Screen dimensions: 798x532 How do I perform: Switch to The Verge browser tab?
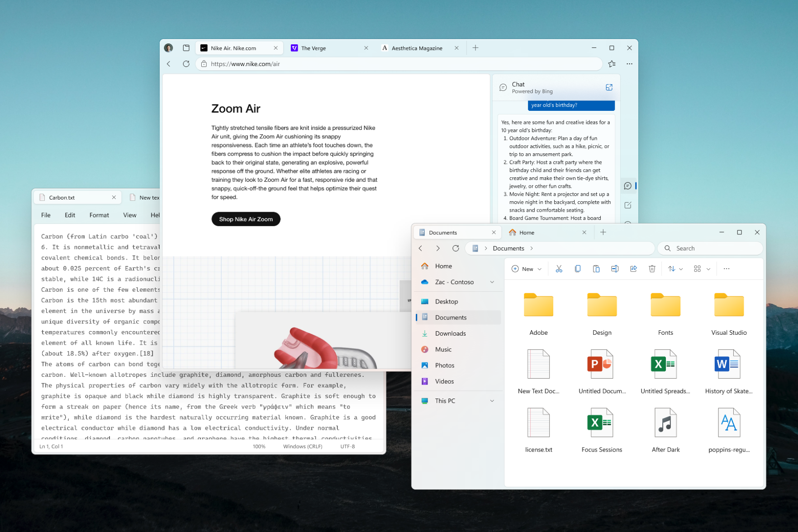pyautogui.click(x=330, y=48)
